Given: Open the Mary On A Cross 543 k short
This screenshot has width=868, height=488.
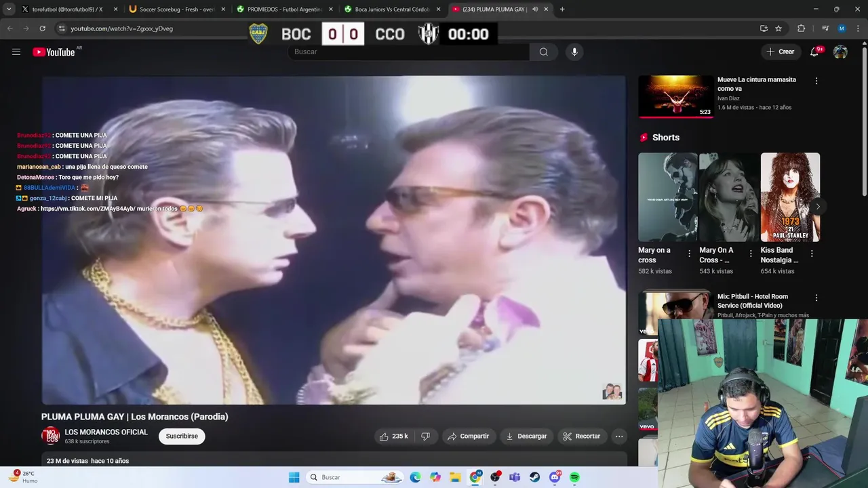Looking at the screenshot, I should pos(729,197).
